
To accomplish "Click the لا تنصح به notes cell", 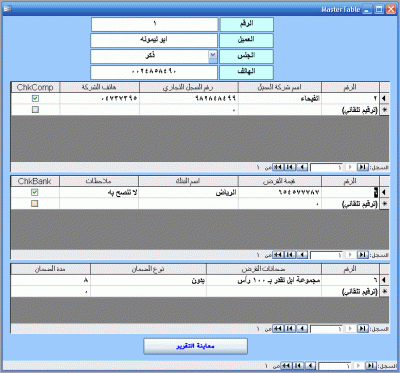I will point(99,192).
